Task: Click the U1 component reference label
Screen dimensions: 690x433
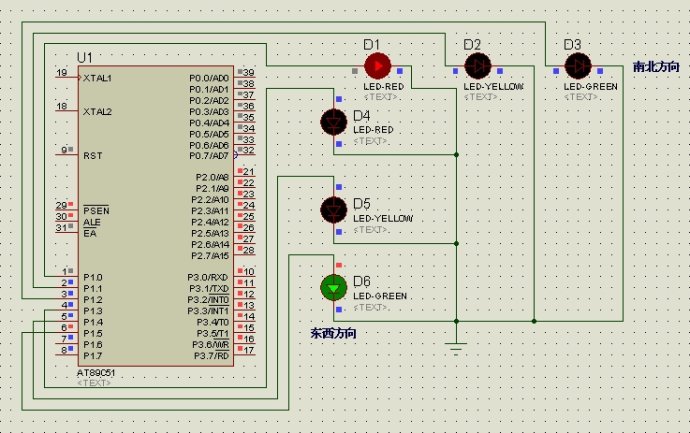Action: tap(84, 58)
